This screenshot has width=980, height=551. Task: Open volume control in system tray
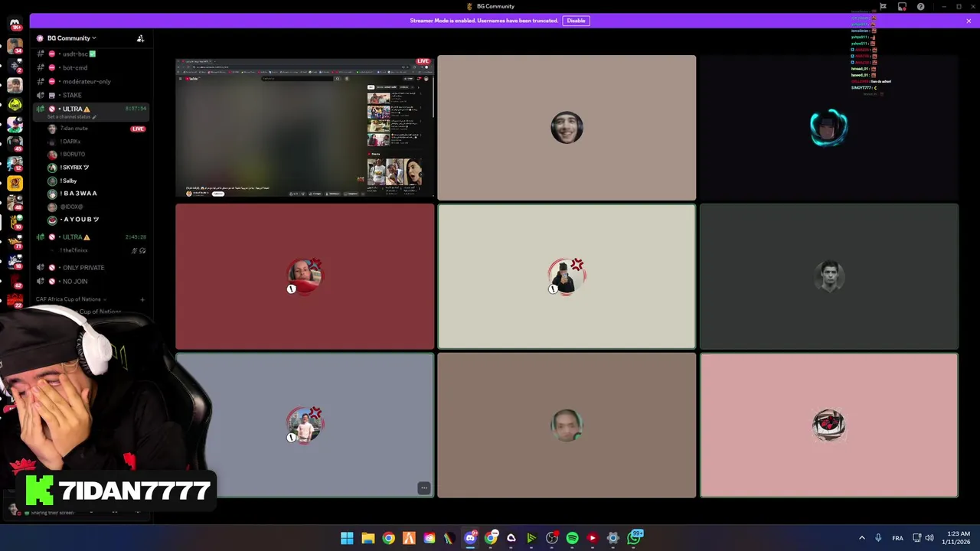coord(929,538)
